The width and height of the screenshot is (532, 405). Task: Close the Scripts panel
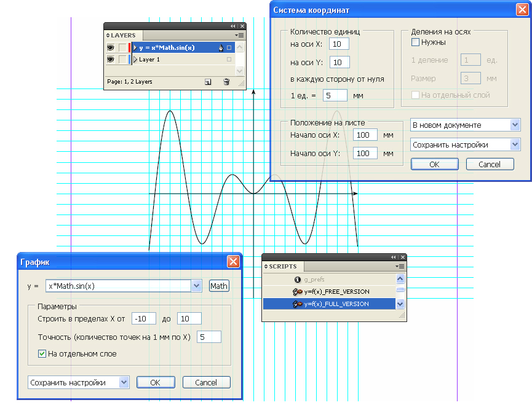(403, 258)
